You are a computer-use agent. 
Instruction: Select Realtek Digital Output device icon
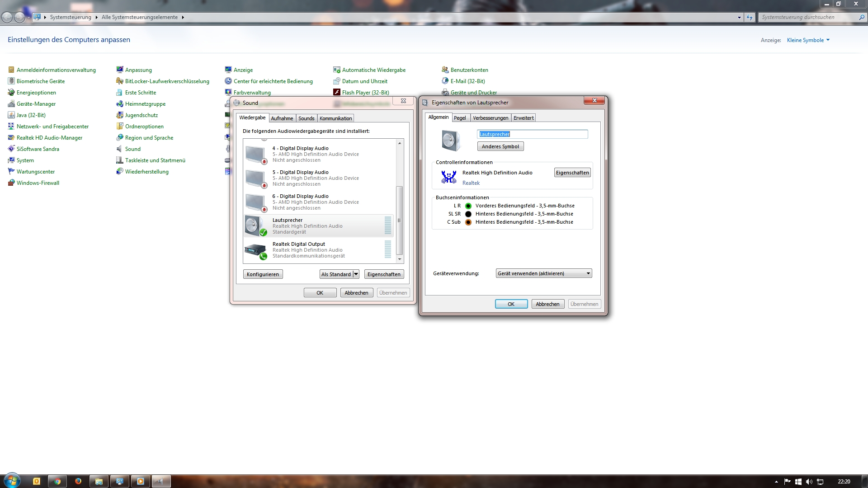[x=255, y=250]
